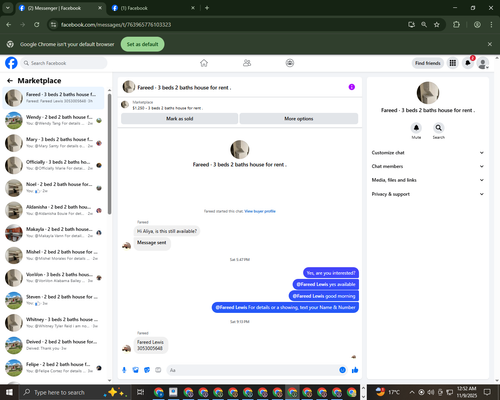Click the chat list scrollbar

click(x=109, y=154)
